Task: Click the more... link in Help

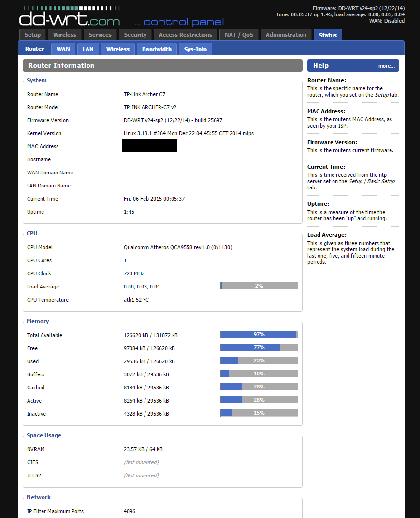Action: [386, 66]
